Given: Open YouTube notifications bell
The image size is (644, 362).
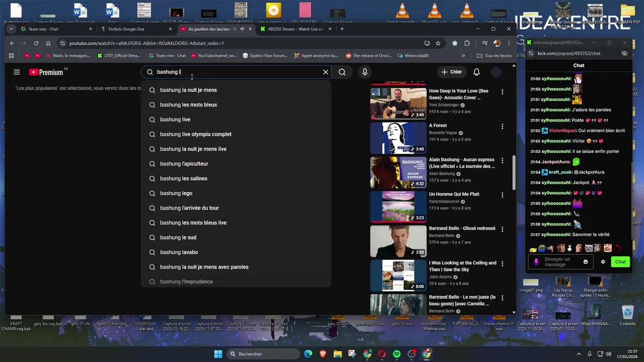Looking at the screenshot, I should (x=476, y=72).
